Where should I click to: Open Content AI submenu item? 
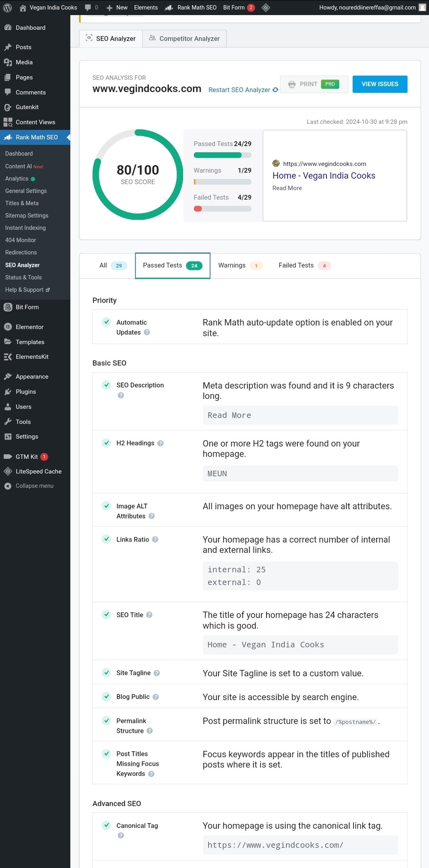click(x=24, y=166)
